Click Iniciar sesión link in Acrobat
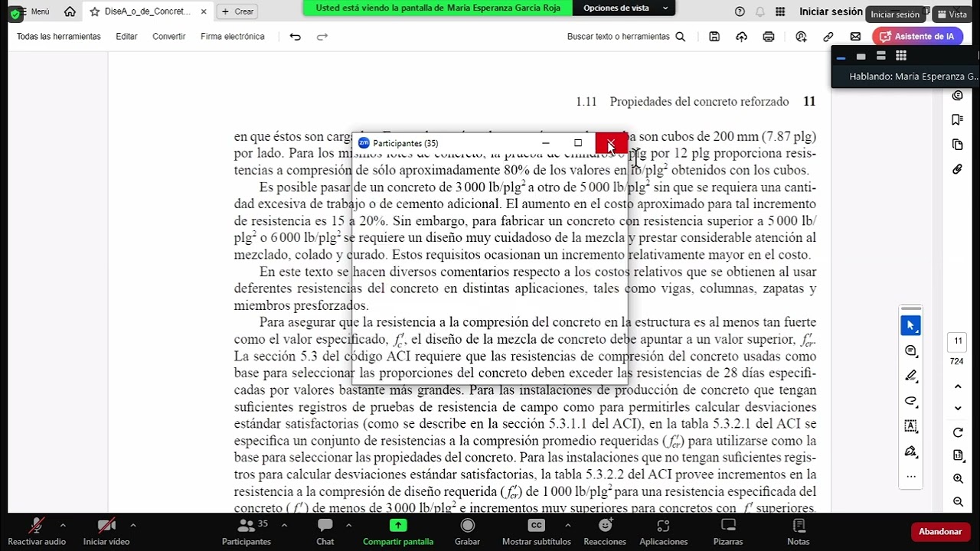Viewport: 980px width, 551px height. [x=831, y=11]
